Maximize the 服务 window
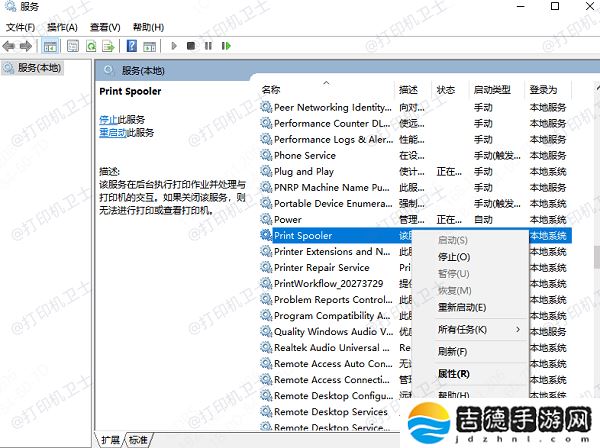The height and width of the screenshot is (448, 600). tap(554, 6)
